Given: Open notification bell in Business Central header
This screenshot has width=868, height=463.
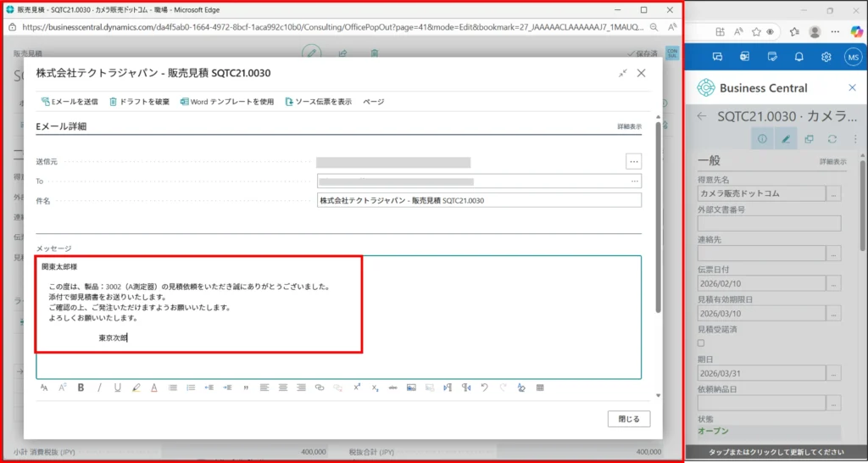Looking at the screenshot, I should click(798, 57).
